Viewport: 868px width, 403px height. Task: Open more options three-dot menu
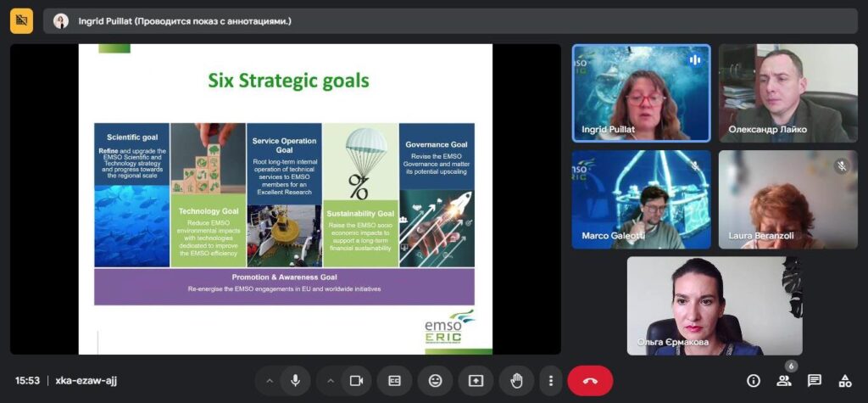(551, 381)
